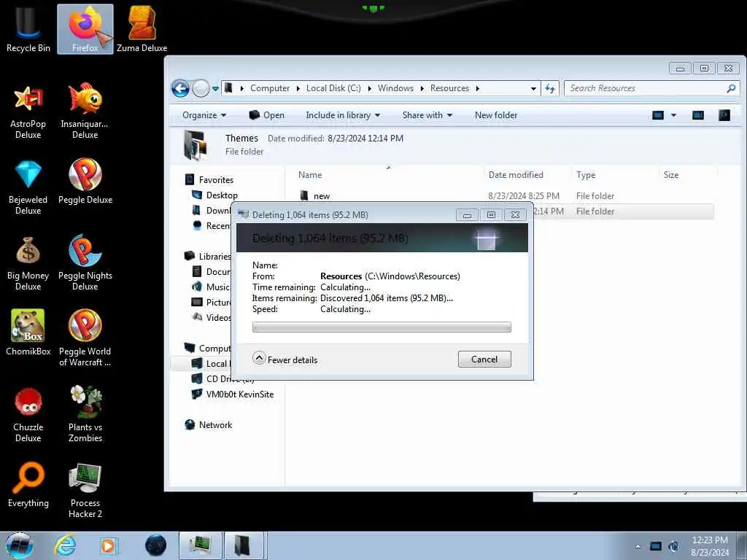The height and width of the screenshot is (560, 747).
Task: Open Explorer help button in toolbar
Action: click(x=724, y=115)
